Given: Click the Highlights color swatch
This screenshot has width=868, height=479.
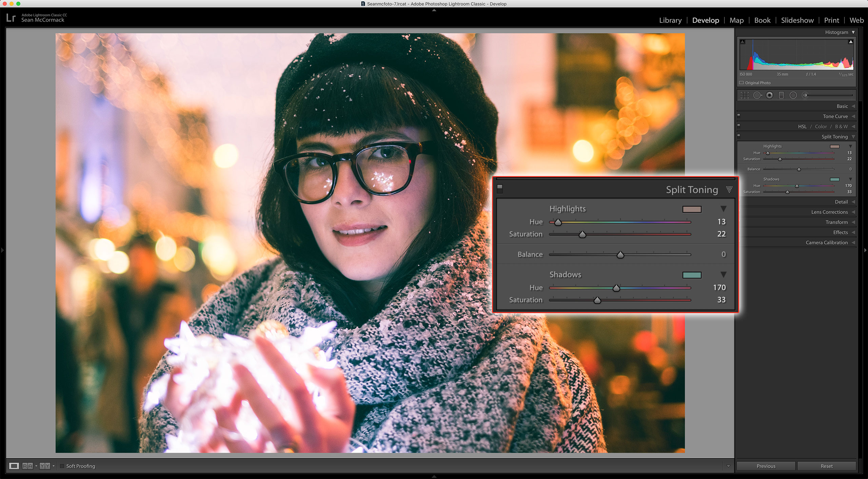Looking at the screenshot, I should 692,208.
